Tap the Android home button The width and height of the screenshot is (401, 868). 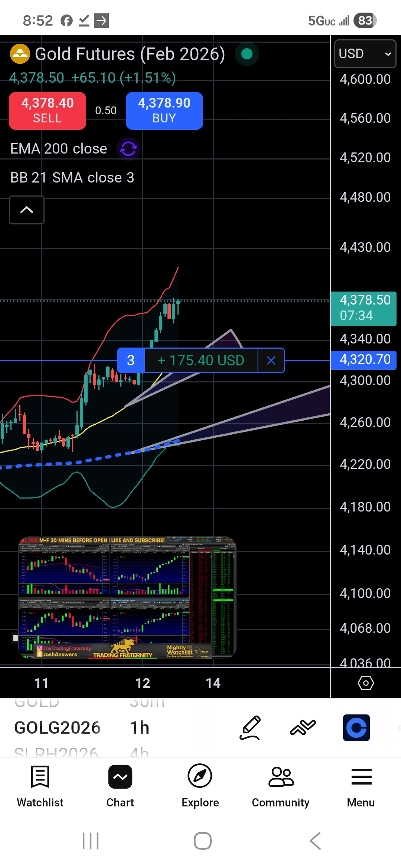pyautogui.click(x=203, y=841)
